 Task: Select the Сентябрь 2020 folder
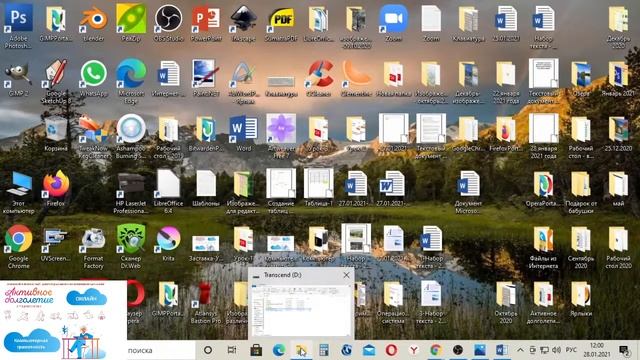point(581,247)
